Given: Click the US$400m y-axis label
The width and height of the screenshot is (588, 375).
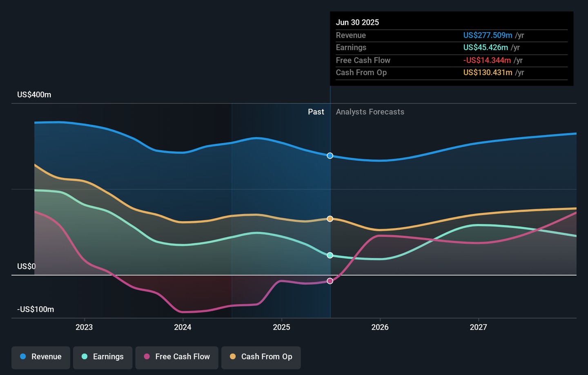Looking at the screenshot, I should click(x=34, y=95).
